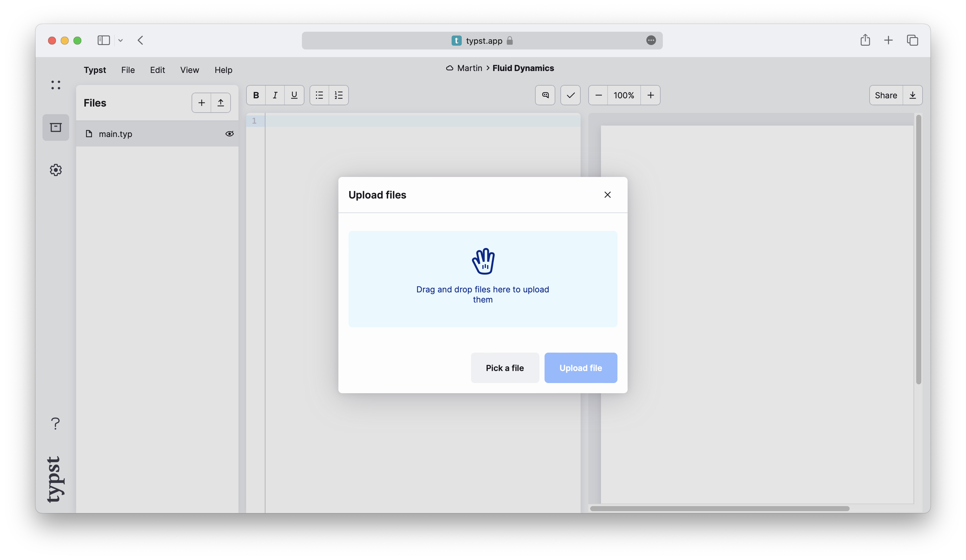Screen dimensions: 966x560
Task: Click the cloud icon beside Martin
Action: pyautogui.click(x=450, y=68)
